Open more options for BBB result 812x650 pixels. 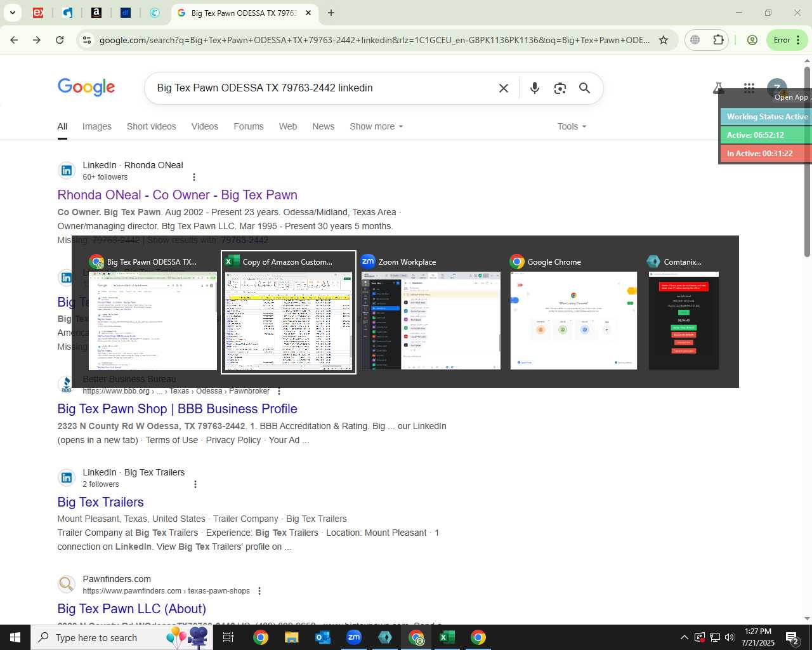279,391
